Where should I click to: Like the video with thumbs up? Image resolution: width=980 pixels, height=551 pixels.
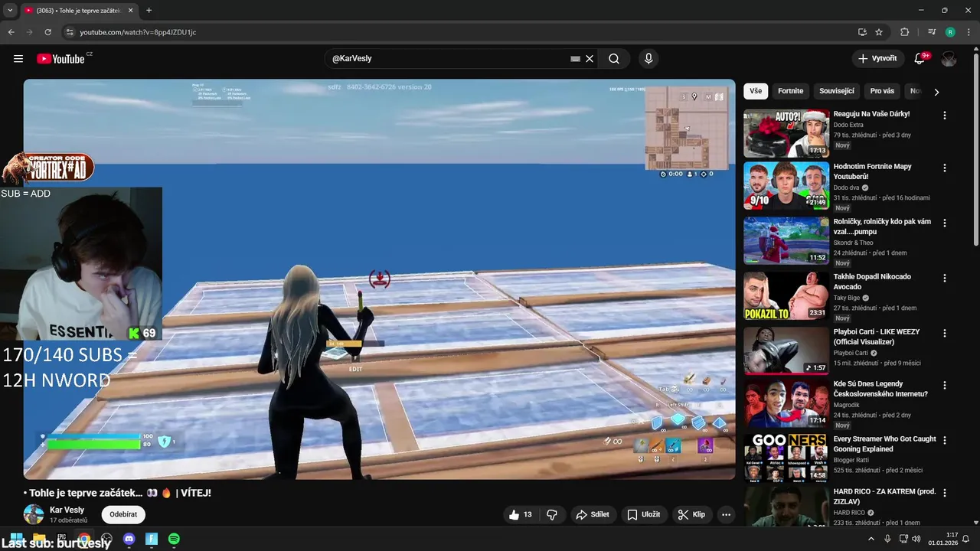[x=521, y=515]
